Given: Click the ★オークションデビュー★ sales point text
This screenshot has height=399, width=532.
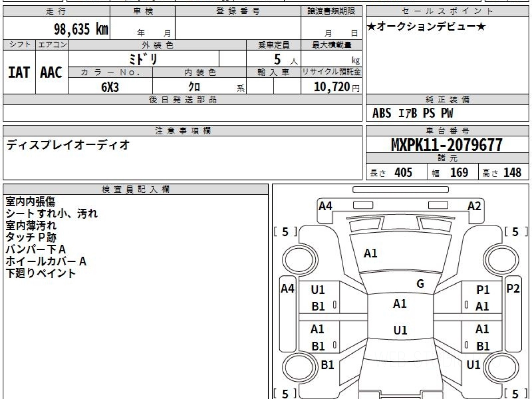Looking at the screenshot, I should click(426, 27).
